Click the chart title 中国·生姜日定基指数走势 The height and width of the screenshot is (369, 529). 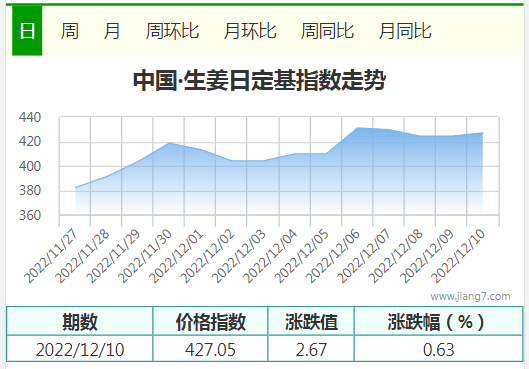259,80
